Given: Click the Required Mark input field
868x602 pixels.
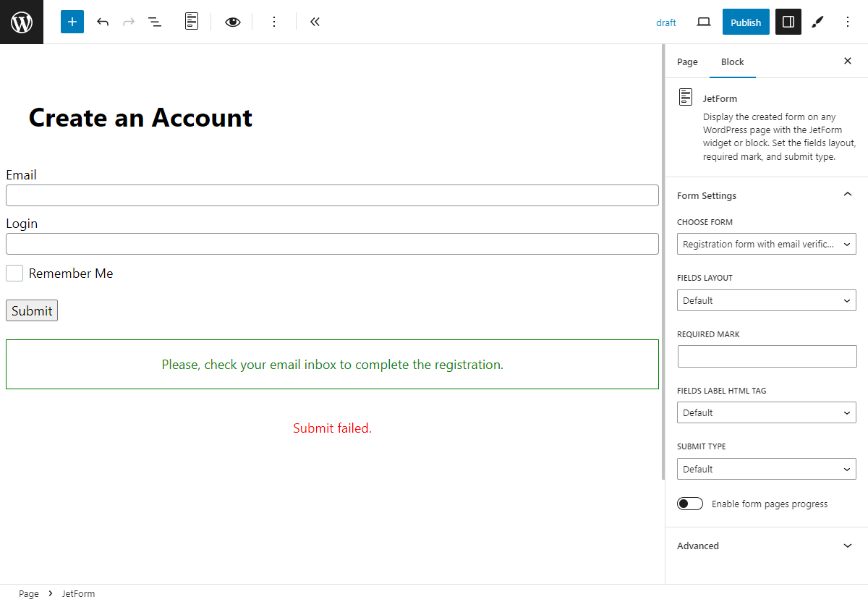Looking at the screenshot, I should pos(766,356).
